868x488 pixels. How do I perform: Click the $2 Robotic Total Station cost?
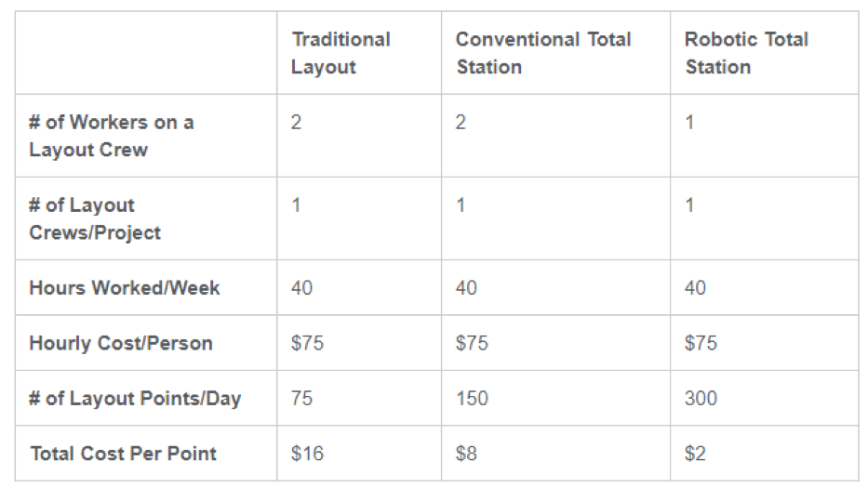coord(695,454)
